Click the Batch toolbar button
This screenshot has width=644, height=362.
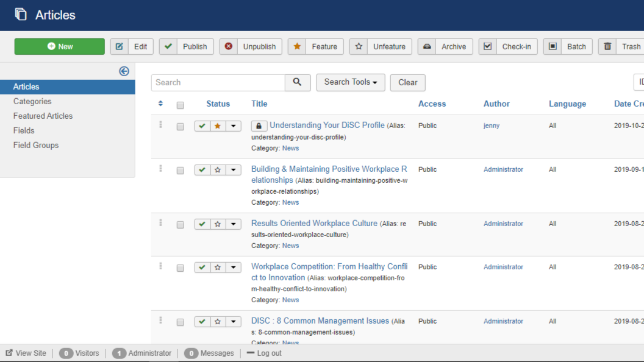568,46
